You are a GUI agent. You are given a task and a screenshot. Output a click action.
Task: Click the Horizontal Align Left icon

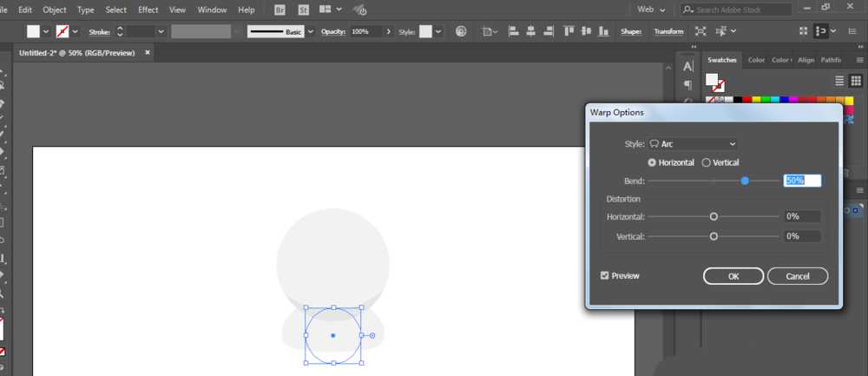[x=514, y=31]
